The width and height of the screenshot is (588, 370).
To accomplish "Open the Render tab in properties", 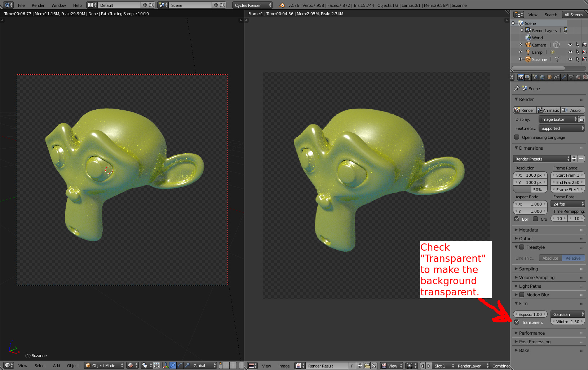I will (x=521, y=77).
